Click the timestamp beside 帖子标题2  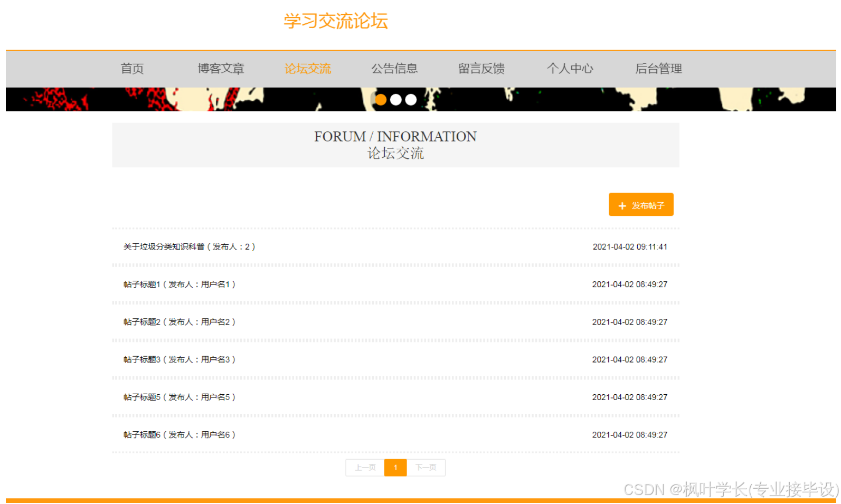(x=630, y=322)
